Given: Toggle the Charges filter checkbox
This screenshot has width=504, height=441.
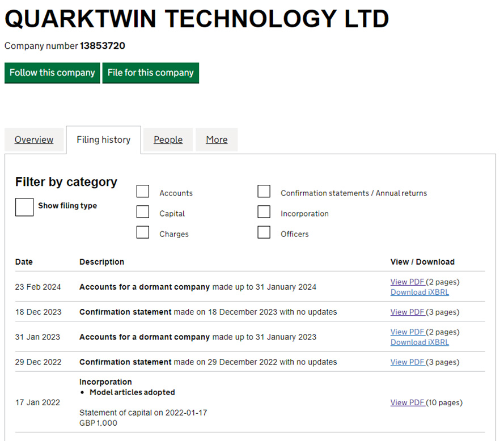Looking at the screenshot, I should 143,232.
